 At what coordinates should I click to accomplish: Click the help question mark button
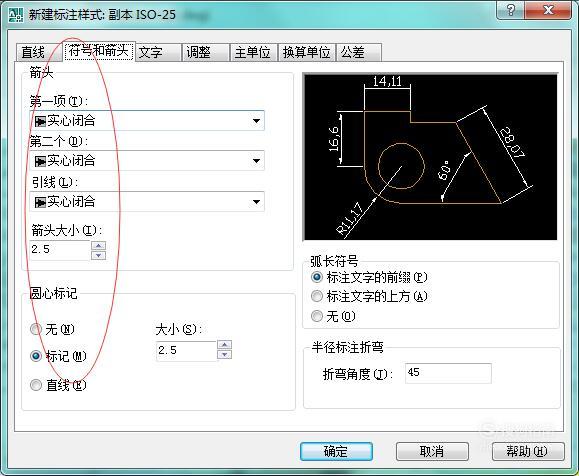[x=511, y=10]
